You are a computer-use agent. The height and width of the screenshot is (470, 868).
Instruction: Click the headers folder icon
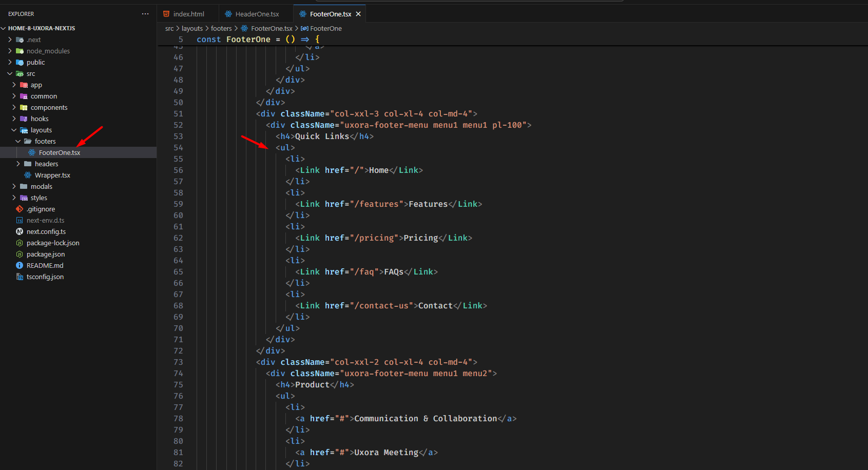point(28,164)
